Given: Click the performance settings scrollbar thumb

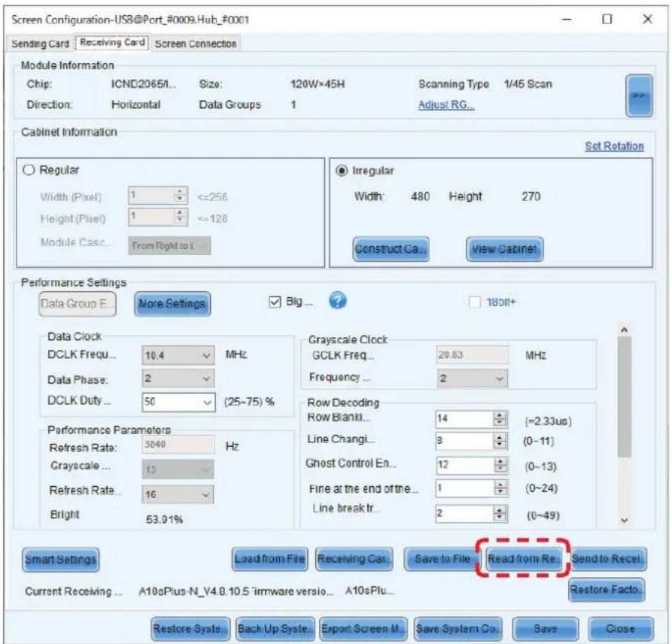Looking at the screenshot, I should (x=625, y=397).
